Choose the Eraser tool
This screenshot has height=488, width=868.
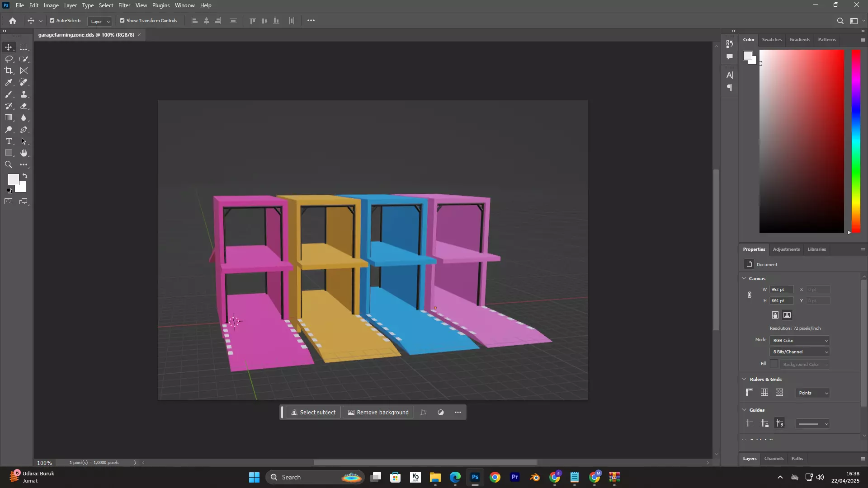point(24,106)
